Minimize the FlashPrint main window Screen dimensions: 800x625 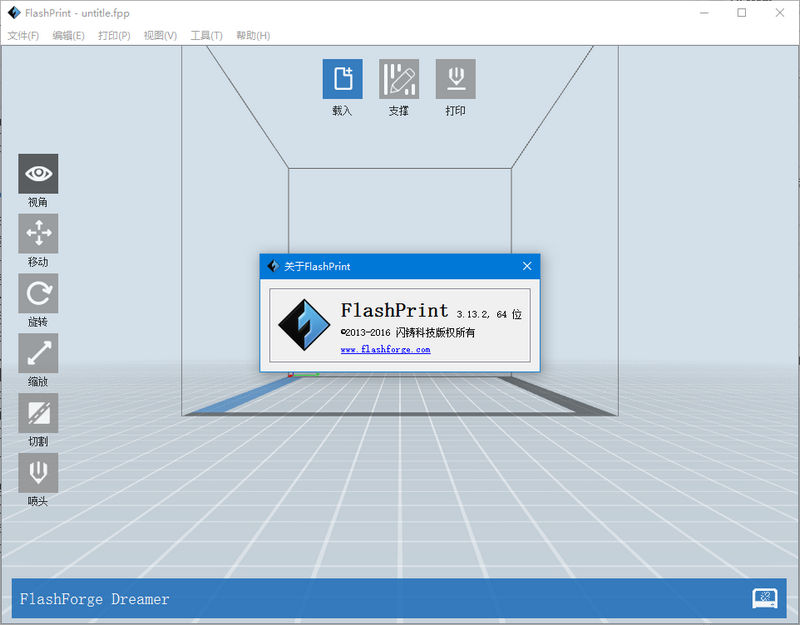705,13
